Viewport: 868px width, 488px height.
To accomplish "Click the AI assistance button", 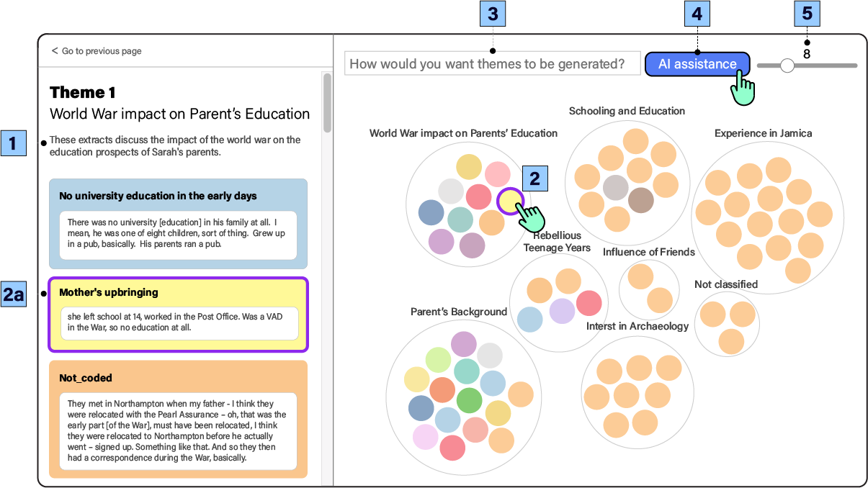I will click(697, 64).
